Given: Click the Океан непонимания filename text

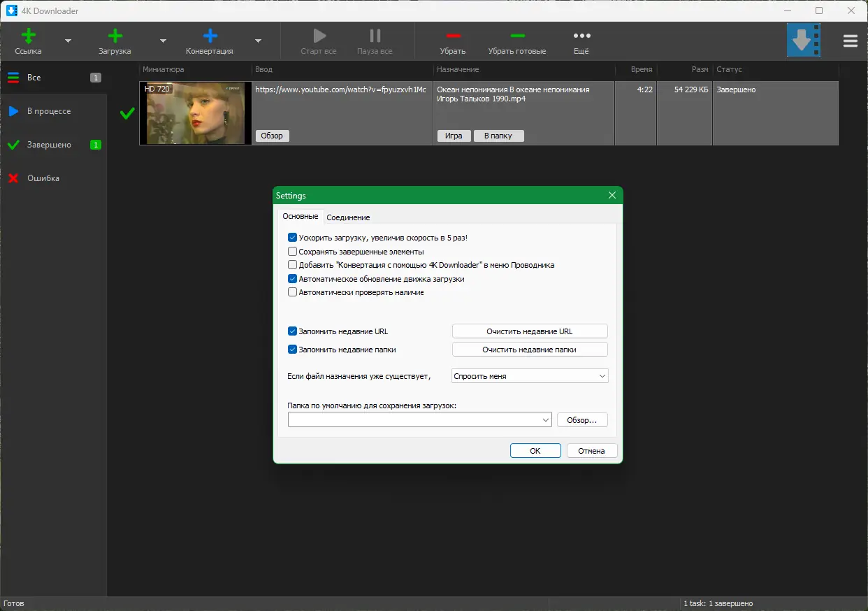Looking at the screenshot, I should click(x=513, y=94).
